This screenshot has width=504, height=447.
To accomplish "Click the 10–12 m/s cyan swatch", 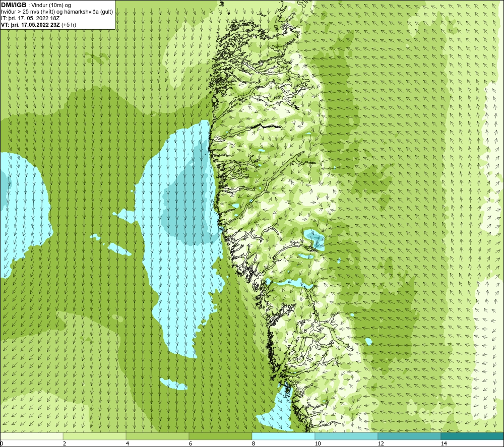I will (347, 436).
